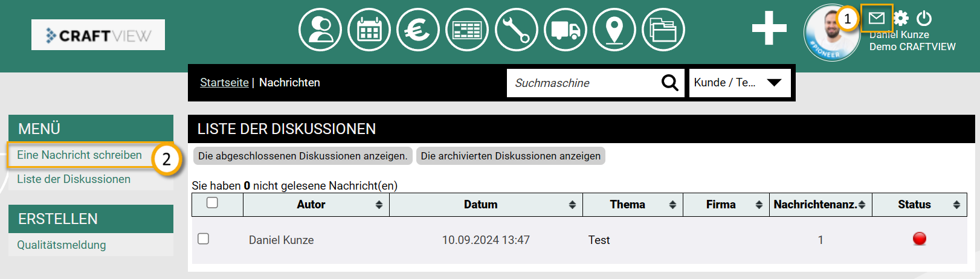Click the delivery truck icon
980x279 pixels.
566,30
